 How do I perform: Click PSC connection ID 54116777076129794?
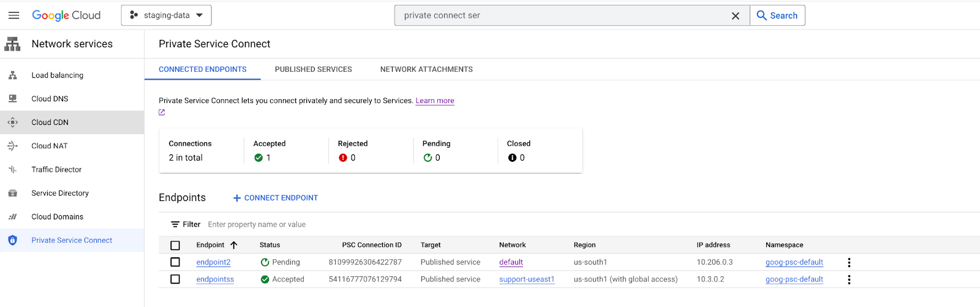coord(365,279)
